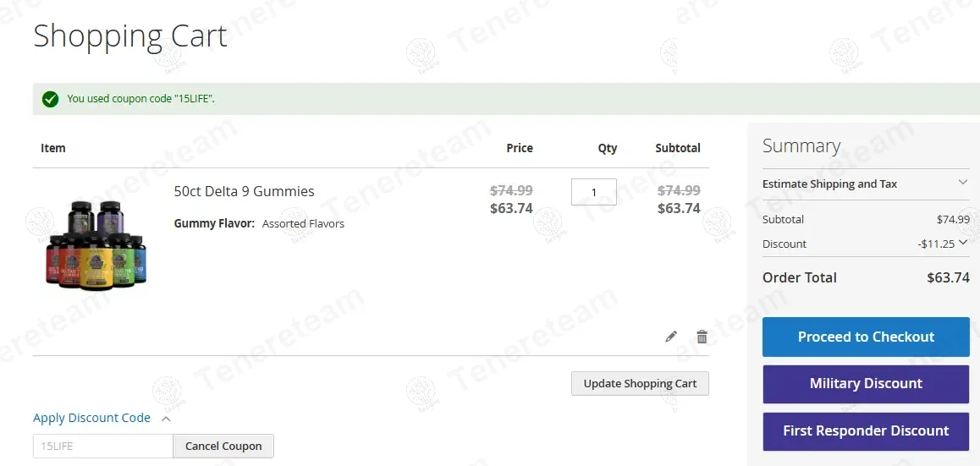The height and width of the screenshot is (466, 980).
Task: Click the Order Total amount $63.74
Action: coord(948,277)
